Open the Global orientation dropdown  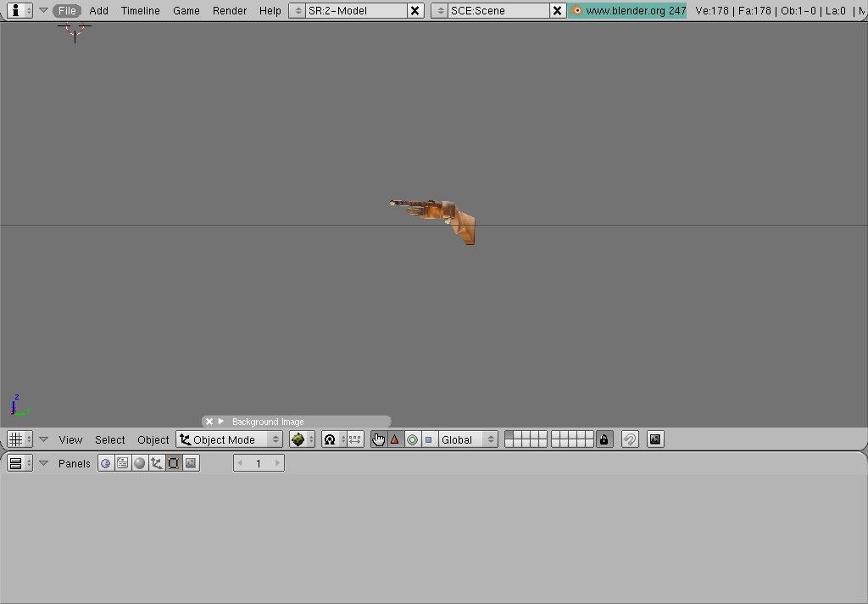pyautogui.click(x=468, y=439)
